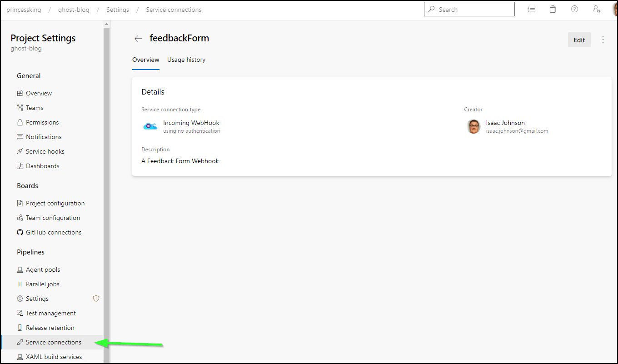
Task: Click the shield warning badge beside Settings
Action: (96, 299)
